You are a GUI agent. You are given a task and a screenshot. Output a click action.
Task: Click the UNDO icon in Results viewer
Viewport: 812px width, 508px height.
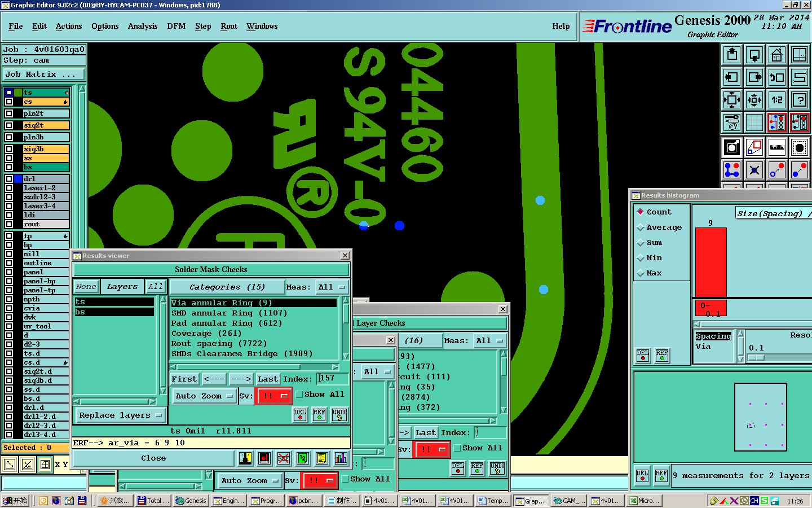click(339, 415)
